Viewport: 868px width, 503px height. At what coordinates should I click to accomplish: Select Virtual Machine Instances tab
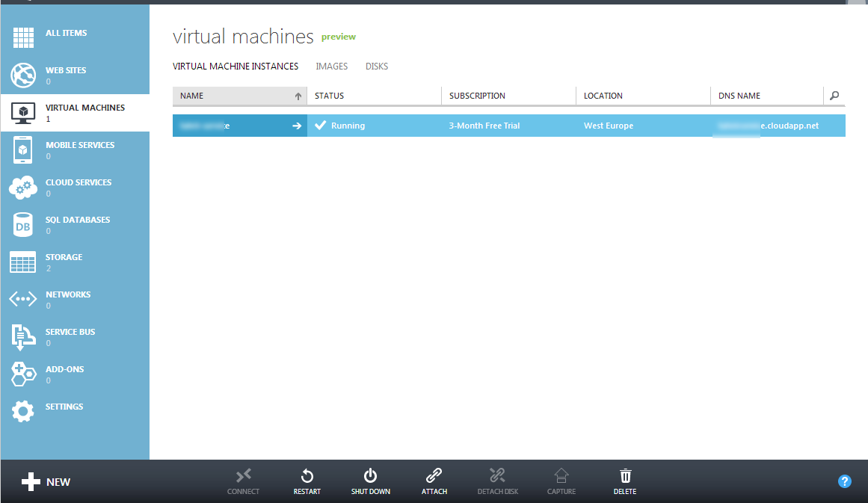coord(236,67)
